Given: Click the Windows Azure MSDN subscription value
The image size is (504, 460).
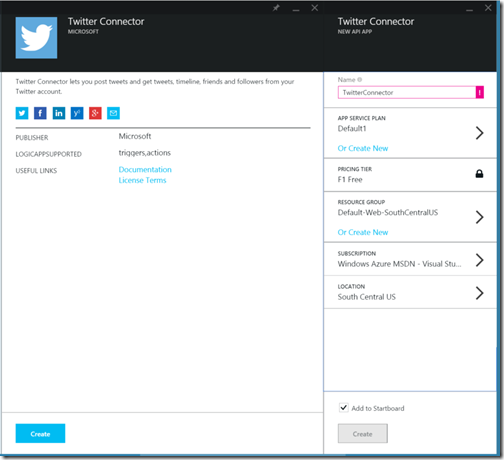Looking at the screenshot, I should [x=399, y=264].
